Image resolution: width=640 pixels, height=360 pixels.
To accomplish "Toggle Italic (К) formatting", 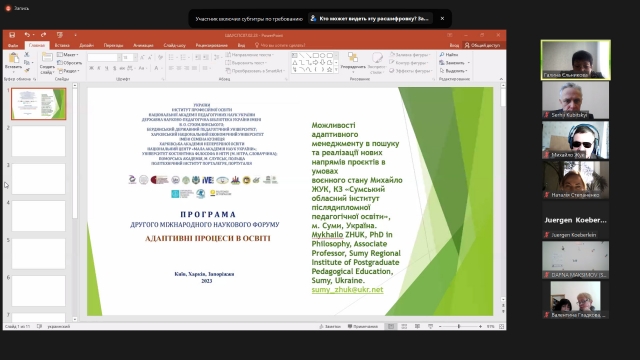I will [x=99, y=68].
